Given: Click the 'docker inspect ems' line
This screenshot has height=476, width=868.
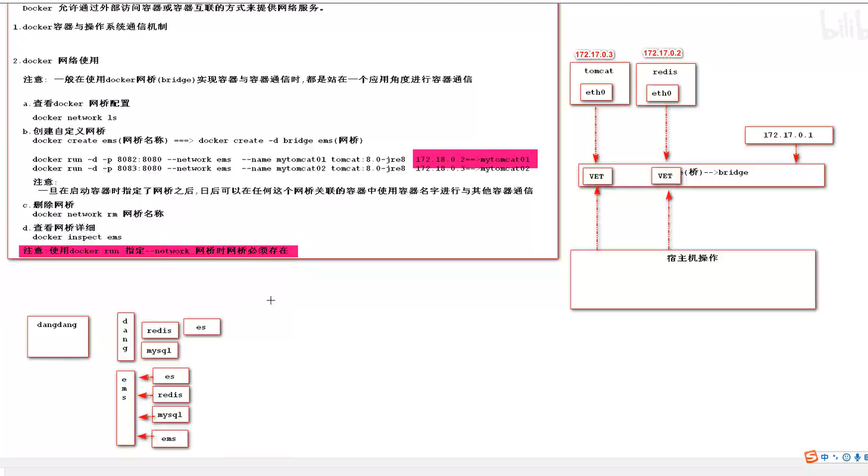Looking at the screenshot, I should coord(77,237).
